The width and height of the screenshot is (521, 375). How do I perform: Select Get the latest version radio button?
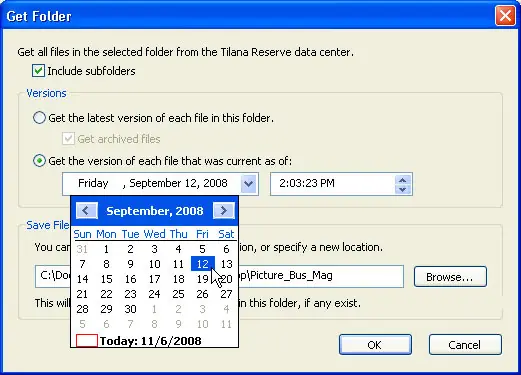pos(39,118)
